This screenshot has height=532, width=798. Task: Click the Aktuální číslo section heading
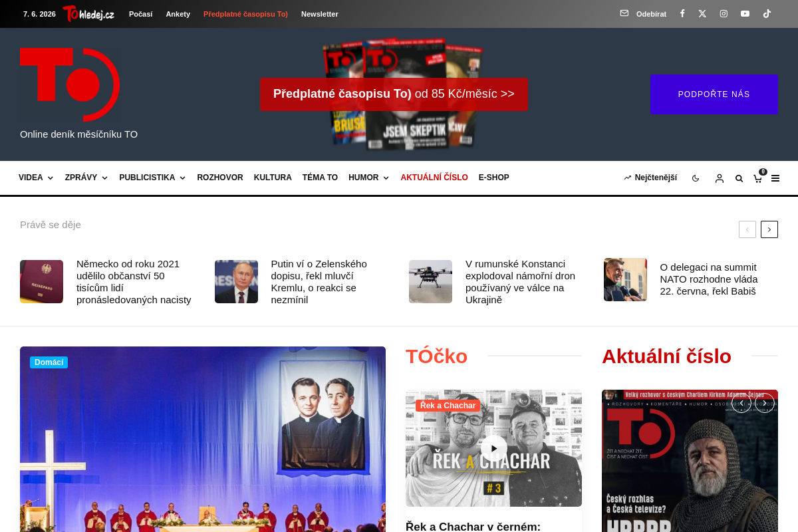pyautogui.click(x=666, y=356)
